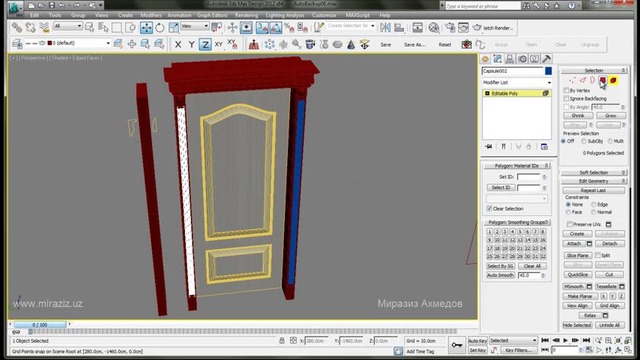This screenshot has height=360, width=640.
Task: Open the Hierarchy command panel tab
Action: 510,59
